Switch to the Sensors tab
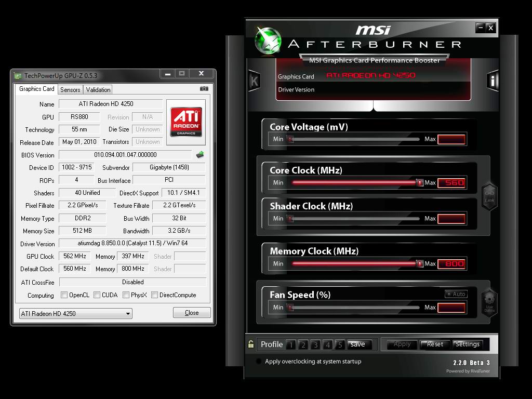The width and height of the screenshot is (532, 399). pyautogui.click(x=70, y=89)
